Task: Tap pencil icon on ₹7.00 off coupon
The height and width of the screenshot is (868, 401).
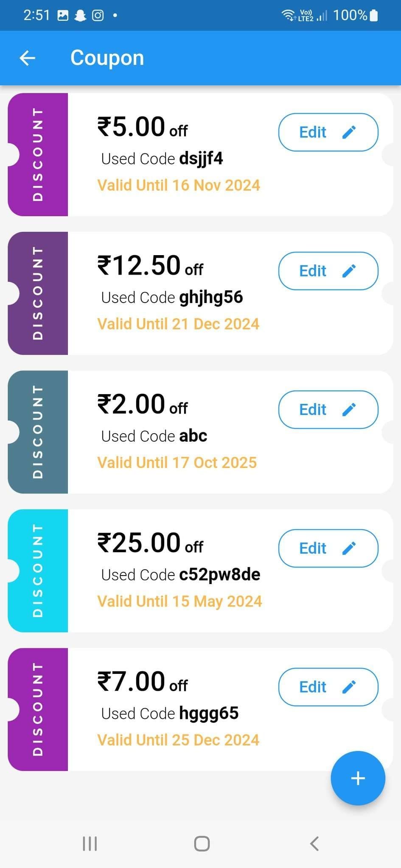Action: [349, 687]
